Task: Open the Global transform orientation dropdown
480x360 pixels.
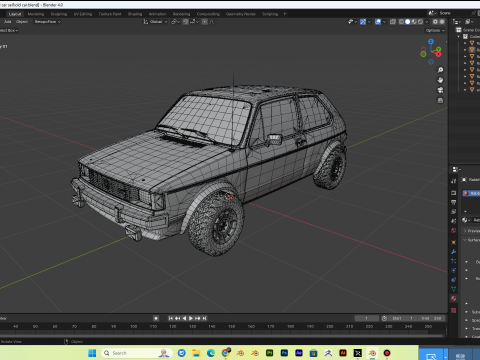Action: tap(155, 22)
